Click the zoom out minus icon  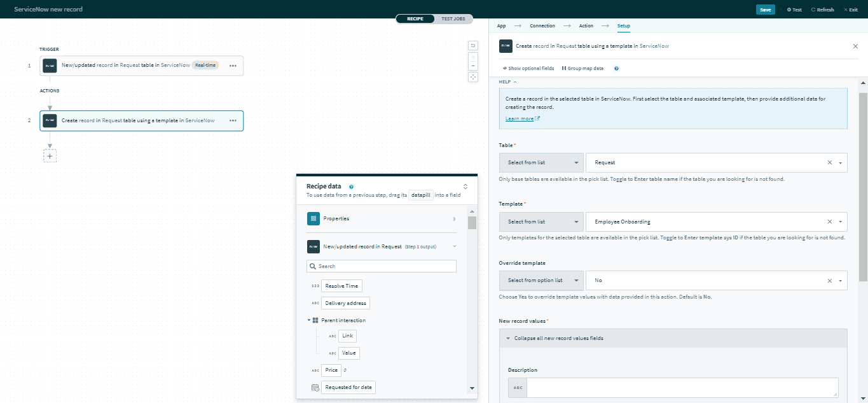point(472,66)
